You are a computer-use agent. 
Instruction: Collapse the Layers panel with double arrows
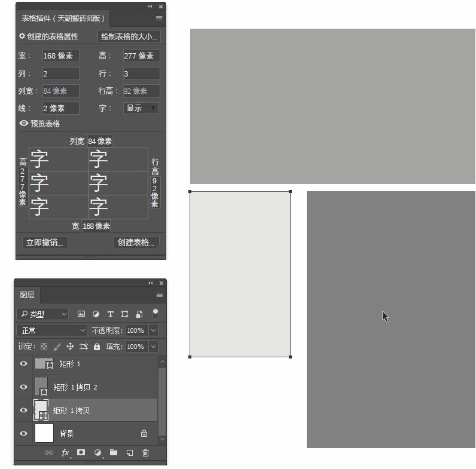click(151, 283)
